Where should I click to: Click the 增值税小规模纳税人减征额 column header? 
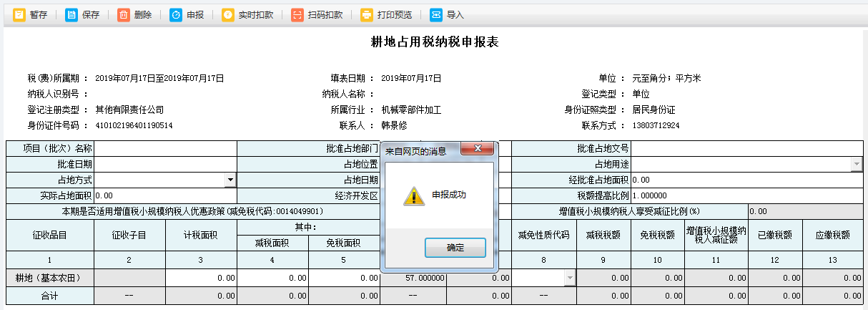(715, 234)
